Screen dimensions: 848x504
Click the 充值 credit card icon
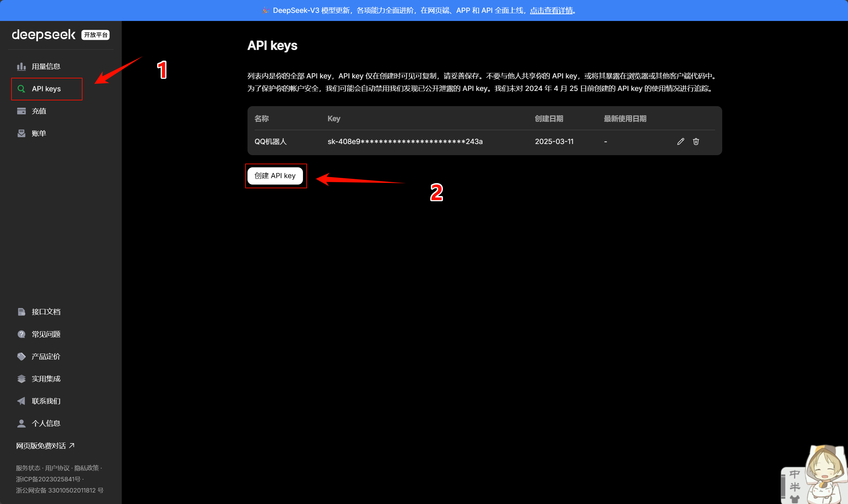(21, 111)
